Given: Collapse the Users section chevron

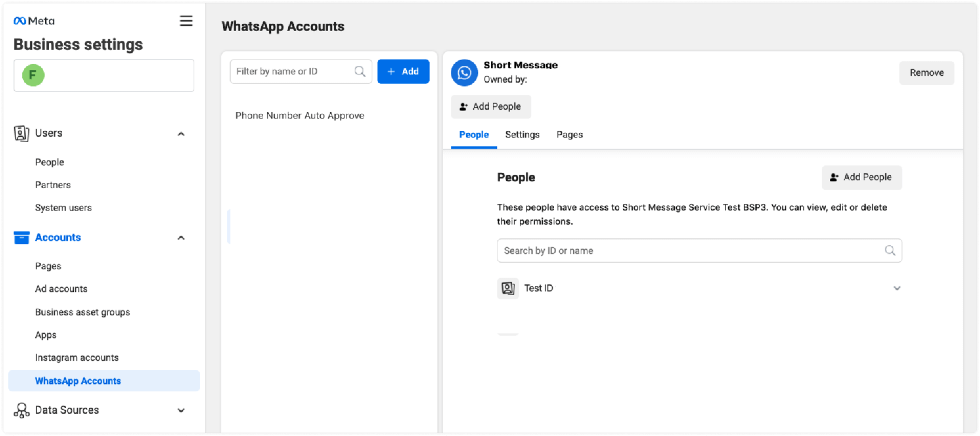Looking at the screenshot, I should 181,134.
